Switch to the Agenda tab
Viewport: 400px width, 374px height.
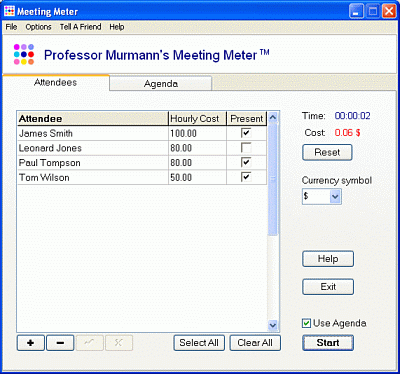161,83
